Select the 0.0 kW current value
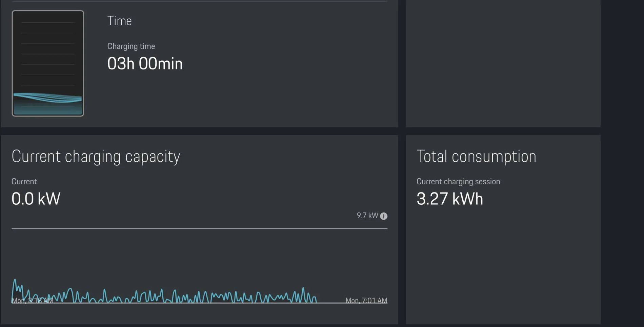644x327 pixels. pyautogui.click(x=36, y=199)
